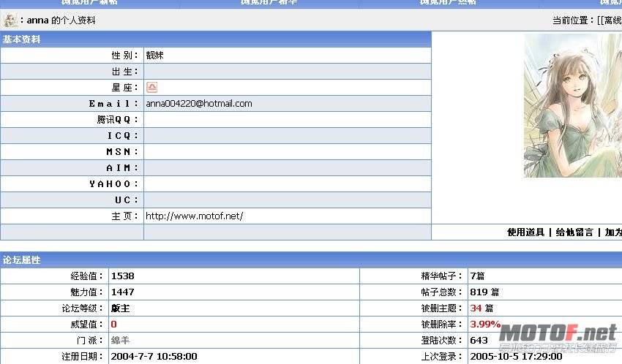Click the experience value 1538

pos(123,276)
